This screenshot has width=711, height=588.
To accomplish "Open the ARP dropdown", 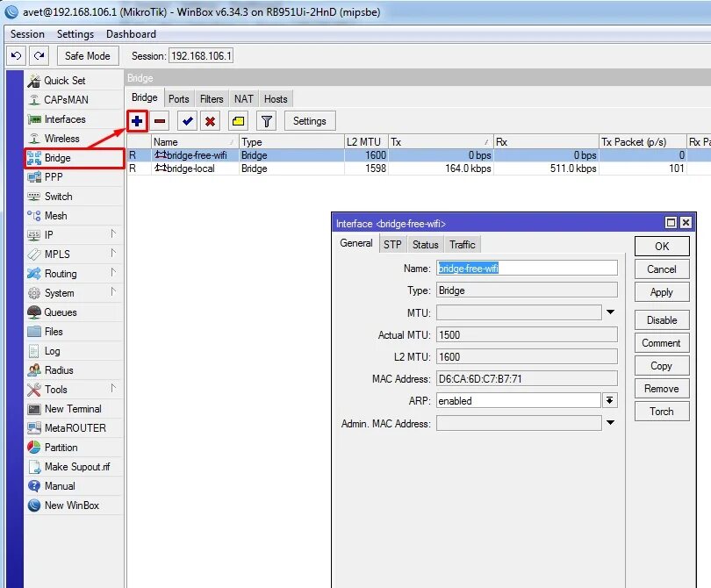I will [x=610, y=400].
